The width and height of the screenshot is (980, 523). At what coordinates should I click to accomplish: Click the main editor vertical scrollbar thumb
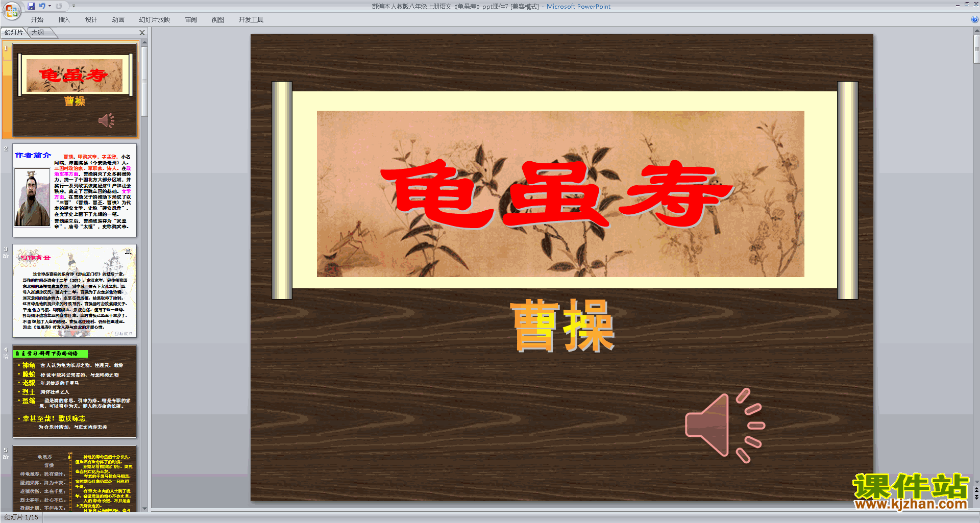[976, 49]
